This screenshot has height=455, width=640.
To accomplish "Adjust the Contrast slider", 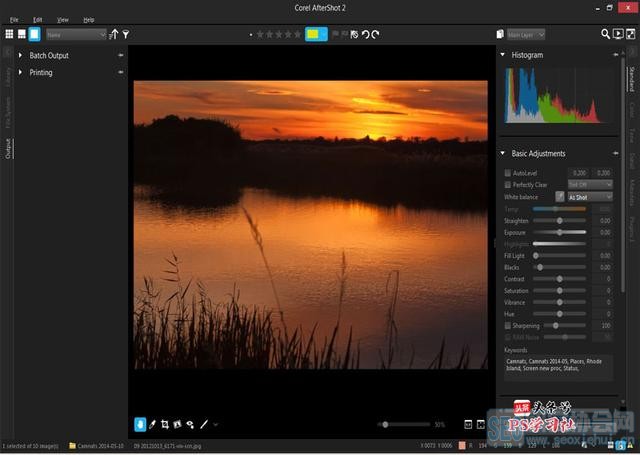I will point(559,279).
